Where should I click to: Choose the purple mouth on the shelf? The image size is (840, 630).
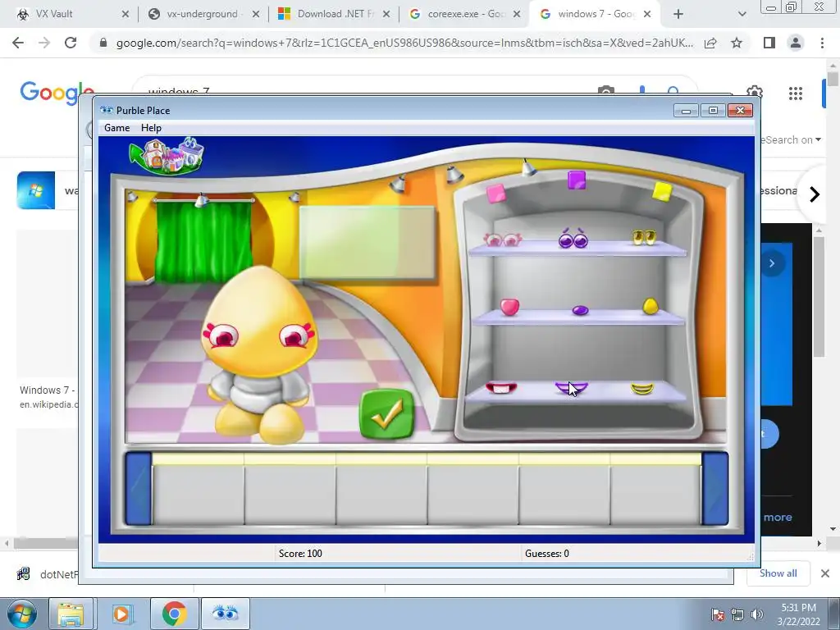click(571, 388)
